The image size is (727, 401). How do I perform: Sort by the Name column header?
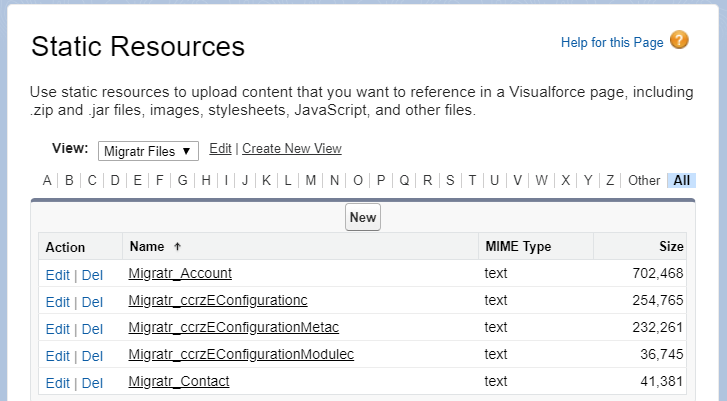click(x=147, y=247)
